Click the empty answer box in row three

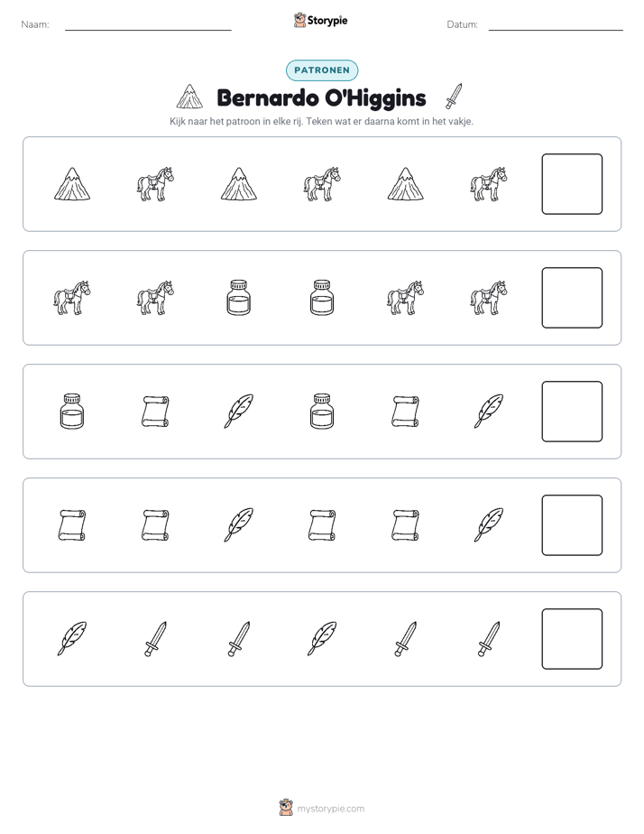pyautogui.click(x=572, y=412)
